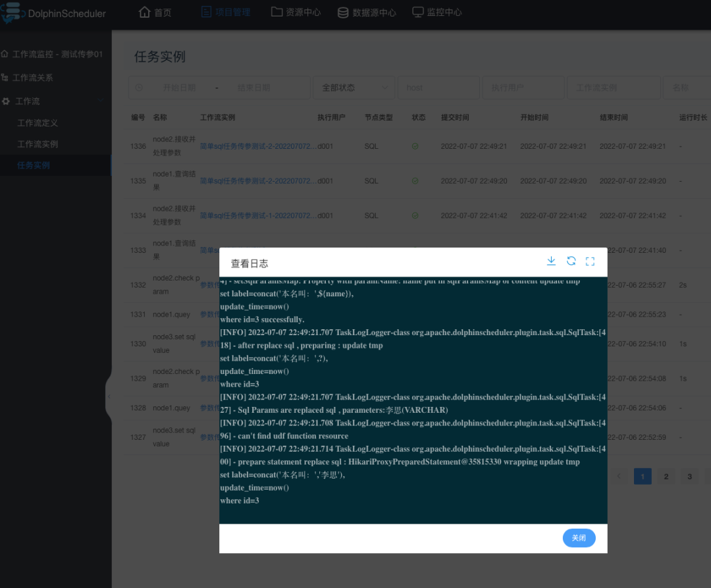
Task: Open the calendar icon in 开始日期 field
Action: (138, 87)
